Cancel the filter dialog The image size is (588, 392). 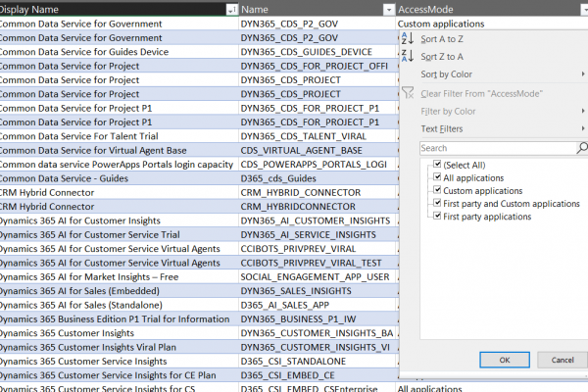(563, 360)
